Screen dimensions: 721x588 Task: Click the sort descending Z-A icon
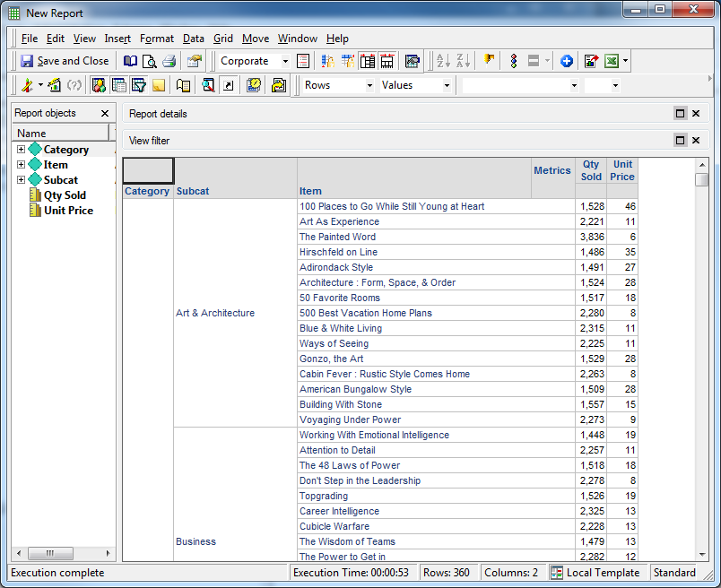pyautogui.click(x=463, y=61)
